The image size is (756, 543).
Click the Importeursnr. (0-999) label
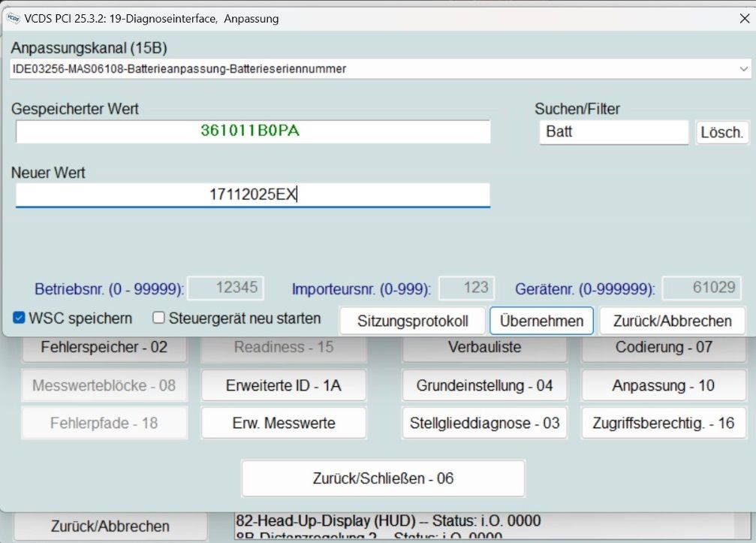(361, 289)
